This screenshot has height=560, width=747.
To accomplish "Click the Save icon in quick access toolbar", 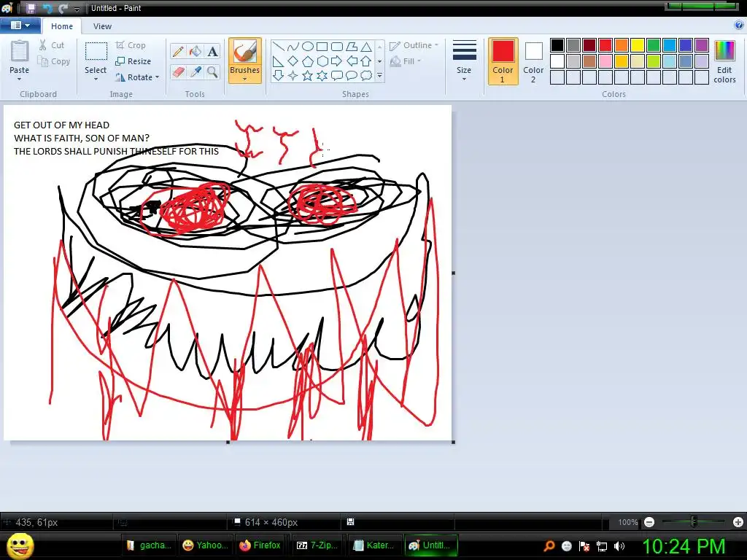I will coord(31,8).
